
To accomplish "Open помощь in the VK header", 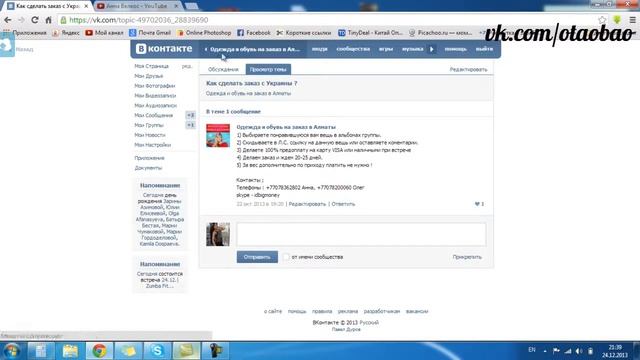I will coord(456,49).
